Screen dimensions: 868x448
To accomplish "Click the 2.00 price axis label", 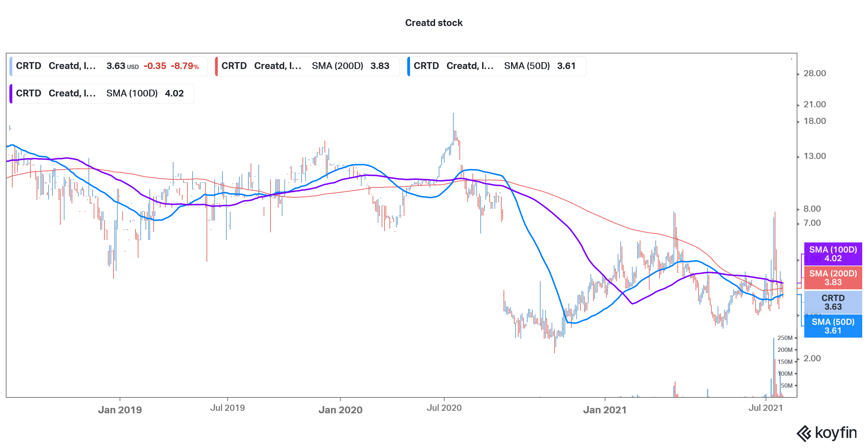I will point(812,358).
